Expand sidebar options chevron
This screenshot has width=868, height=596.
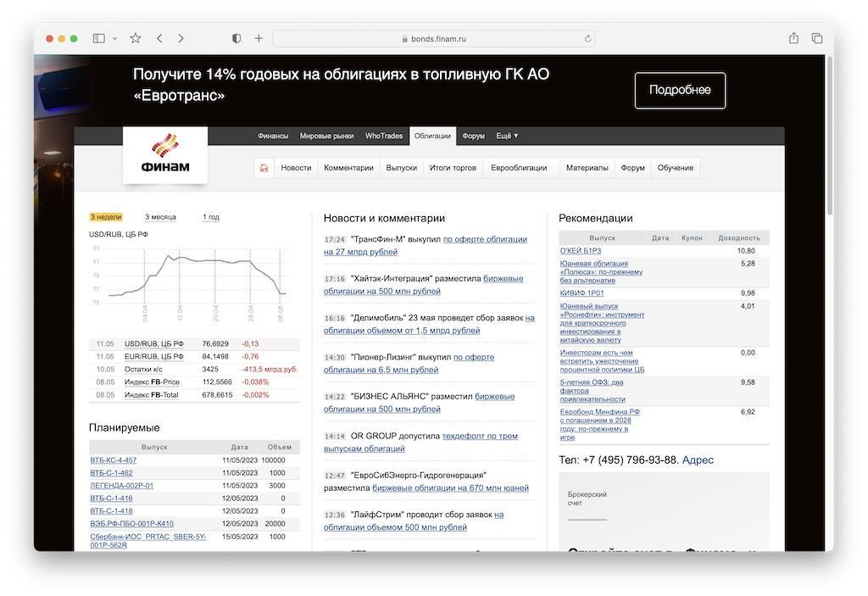coord(114,38)
